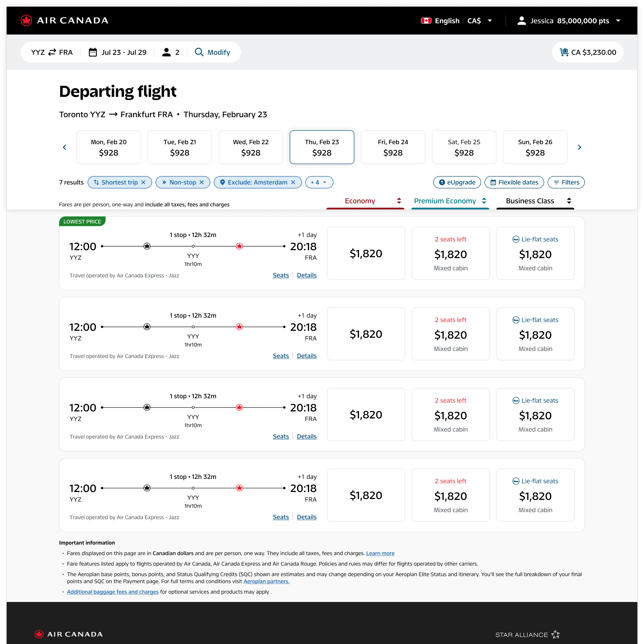644x644 pixels.
Task: Select $1,820 Economy fare on lowest price flight
Action: coord(366,253)
